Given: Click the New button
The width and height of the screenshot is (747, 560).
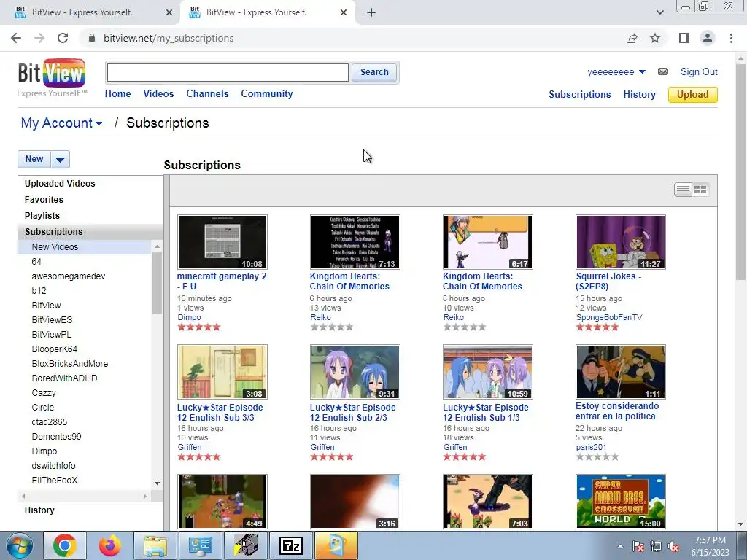Looking at the screenshot, I should [34, 160].
